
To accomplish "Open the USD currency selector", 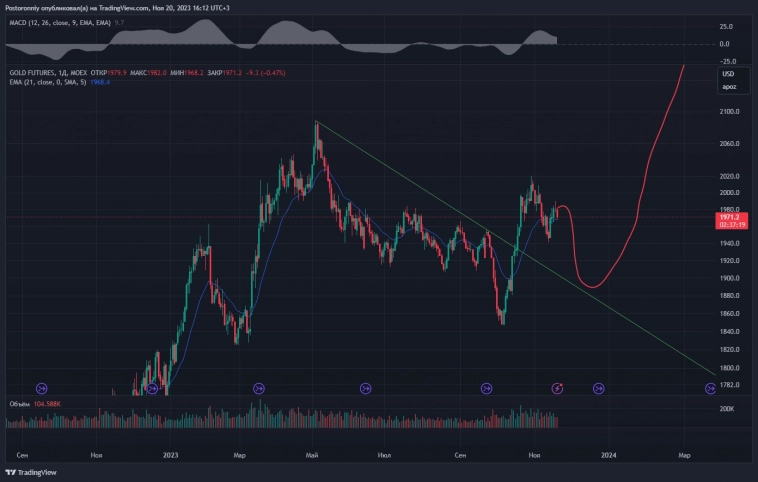I will [x=729, y=74].
